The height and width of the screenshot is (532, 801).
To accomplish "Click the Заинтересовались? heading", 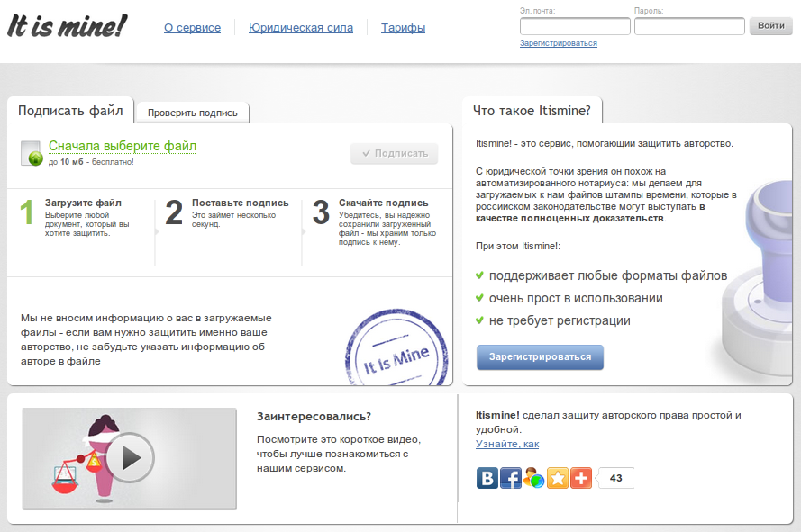I will pos(314,417).
